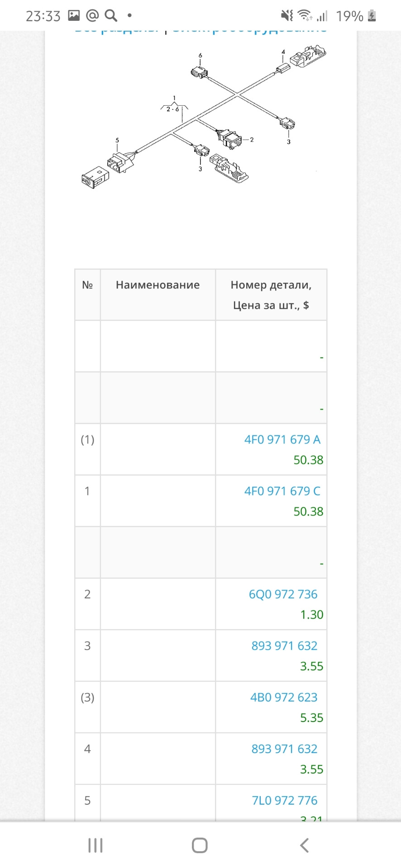Open part link 7L0 972 776
401x868 pixels.
click(x=284, y=800)
